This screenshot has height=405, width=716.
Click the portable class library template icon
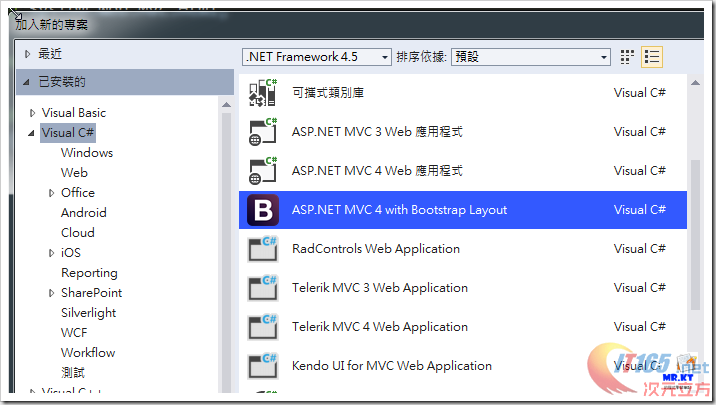click(x=263, y=93)
